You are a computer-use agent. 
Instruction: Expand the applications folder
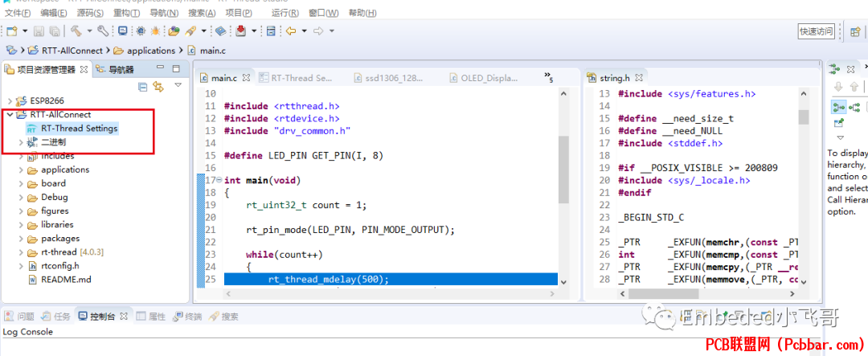pyautogui.click(x=21, y=170)
